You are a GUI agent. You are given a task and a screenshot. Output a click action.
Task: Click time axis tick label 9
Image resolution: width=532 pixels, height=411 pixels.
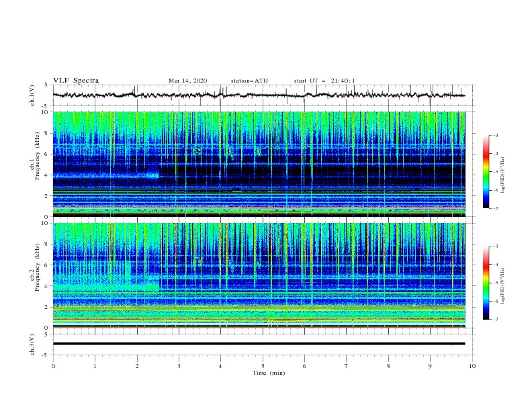tap(430, 366)
